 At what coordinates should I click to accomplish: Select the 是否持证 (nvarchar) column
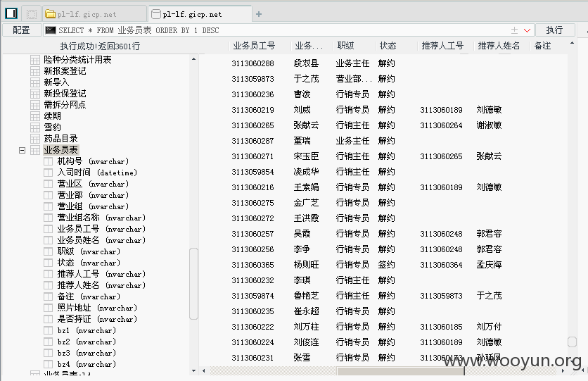click(x=97, y=319)
